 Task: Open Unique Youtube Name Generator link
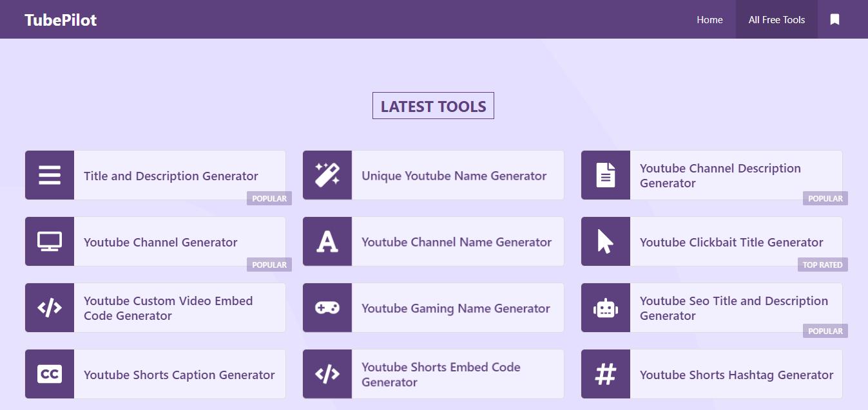coord(454,176)
